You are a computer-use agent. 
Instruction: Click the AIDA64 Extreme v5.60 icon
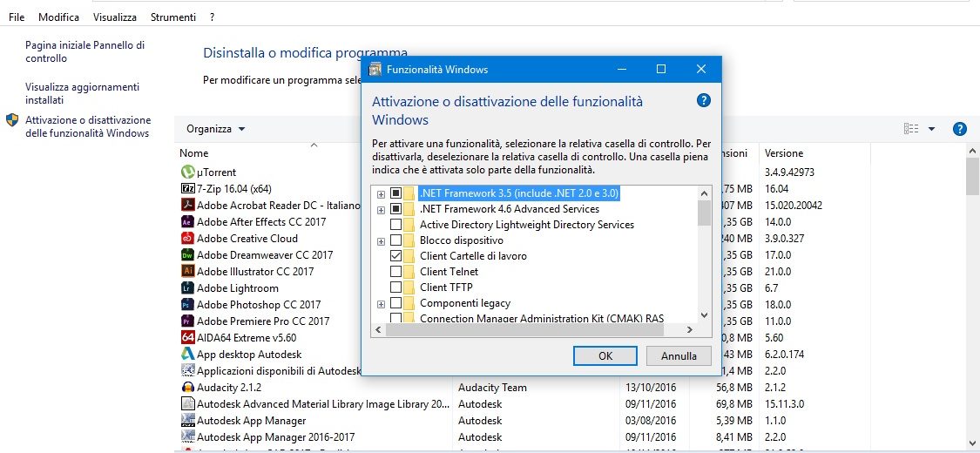point(187,337)
